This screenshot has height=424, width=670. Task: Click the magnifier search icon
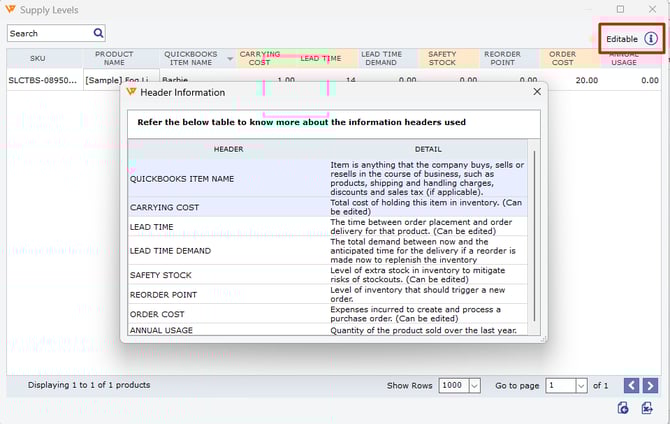tap(98, 33)
